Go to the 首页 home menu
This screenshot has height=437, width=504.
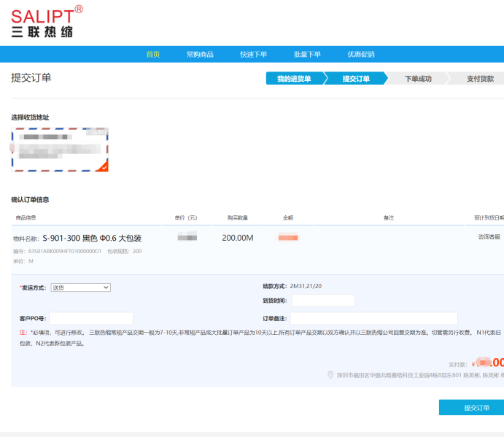coord(153,55)
